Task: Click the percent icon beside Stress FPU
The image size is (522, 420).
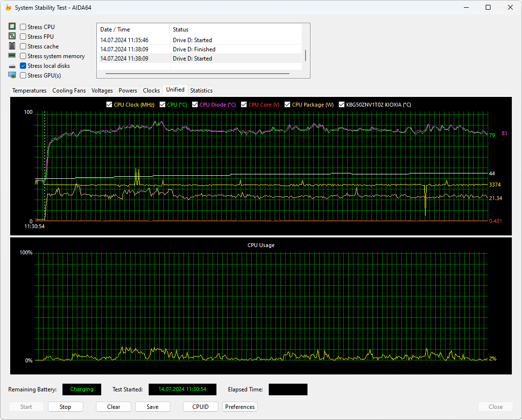Action: (12, 37)
